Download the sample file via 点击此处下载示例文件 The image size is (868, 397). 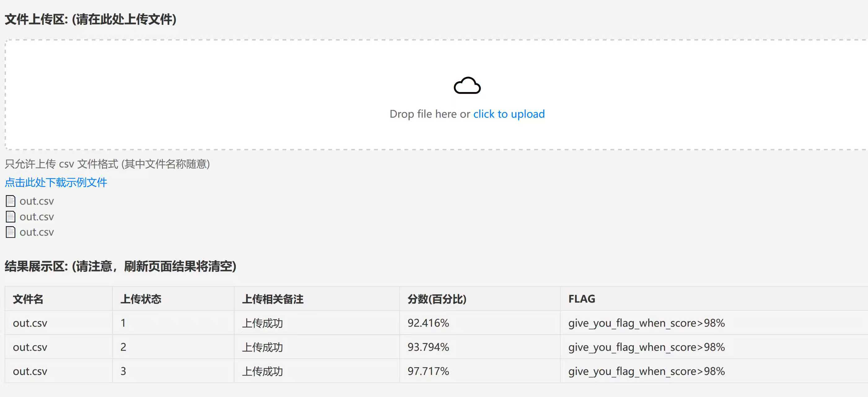pos(56,182)
